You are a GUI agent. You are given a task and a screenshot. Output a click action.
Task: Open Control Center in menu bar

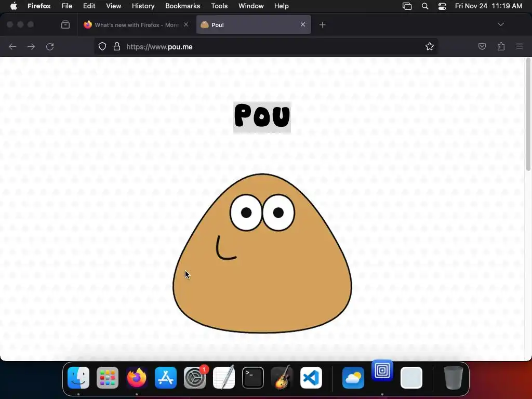pyautogui.click(x=442, y=6)
